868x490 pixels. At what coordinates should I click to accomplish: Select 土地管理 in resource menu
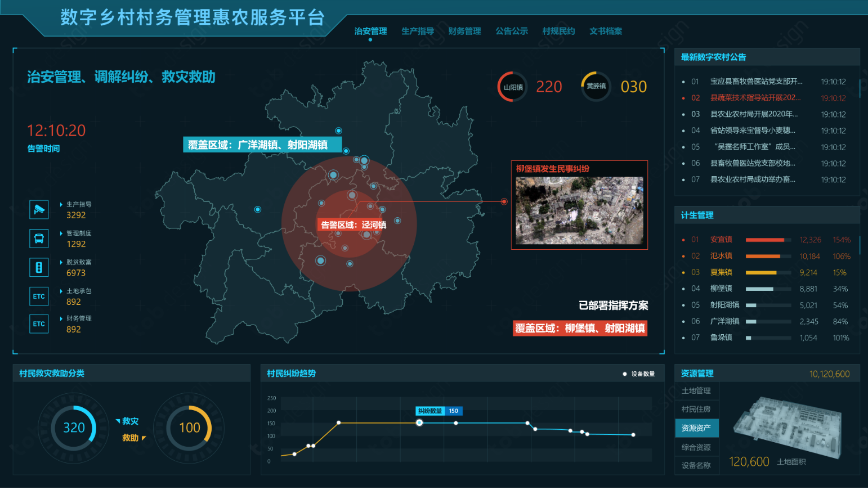coord(696,390)
